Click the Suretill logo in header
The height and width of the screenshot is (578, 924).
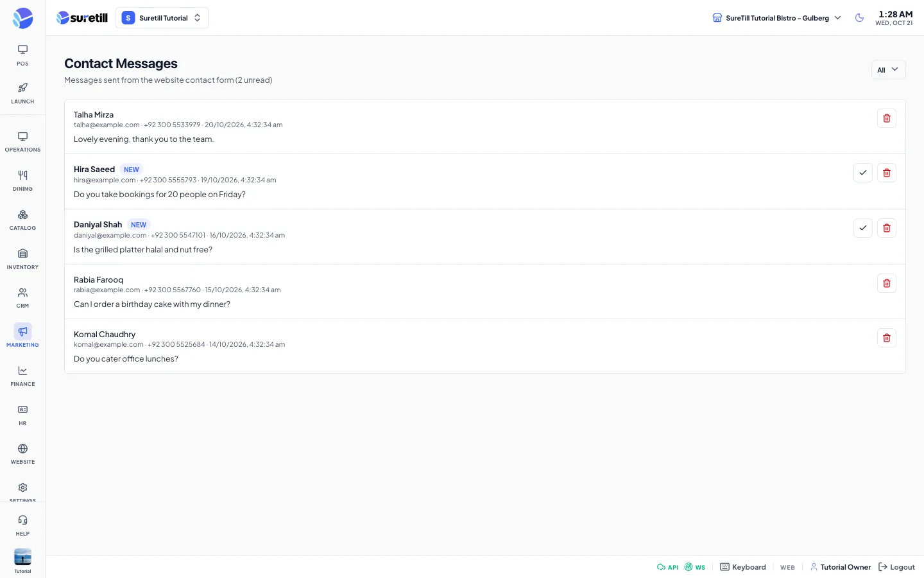click(82, 18)
